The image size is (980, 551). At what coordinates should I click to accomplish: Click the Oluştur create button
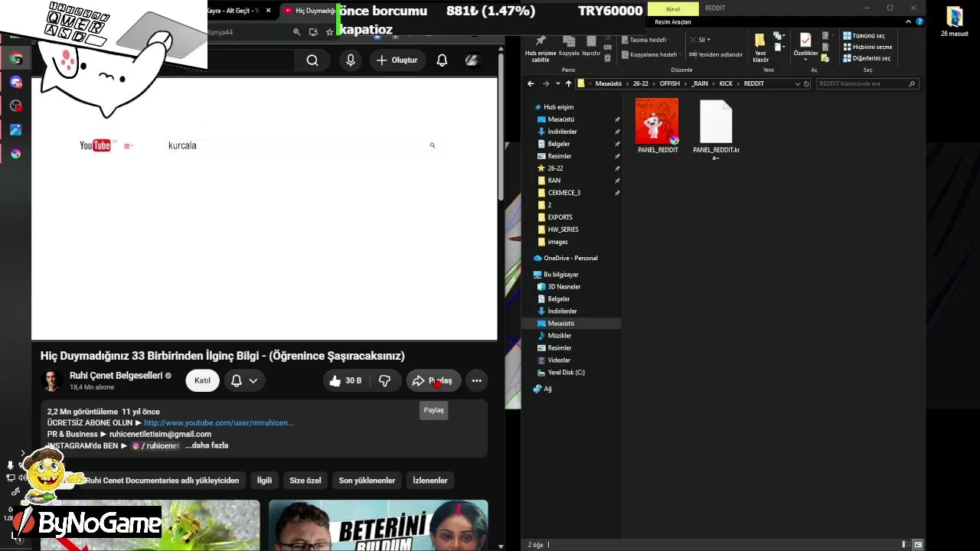coord(397,60)
